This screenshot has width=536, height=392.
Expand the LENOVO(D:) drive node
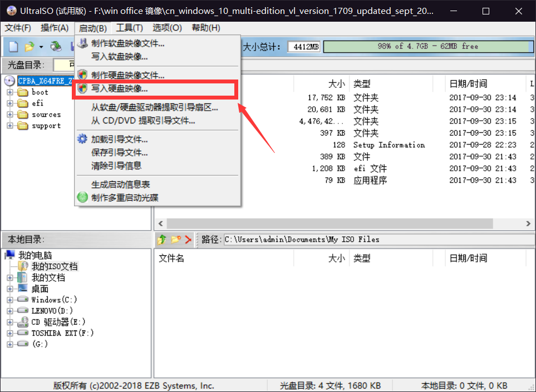pos(10,311)
